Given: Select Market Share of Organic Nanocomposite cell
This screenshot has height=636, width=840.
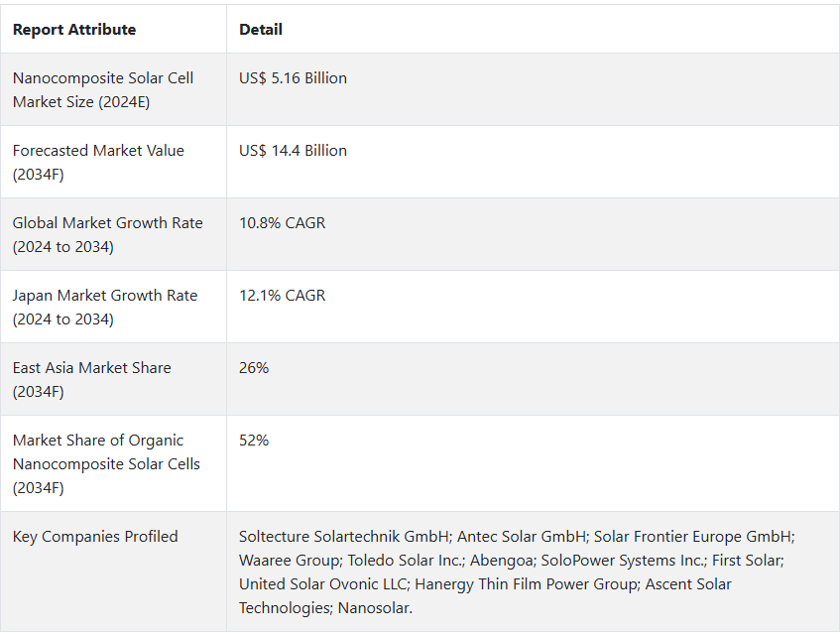Looking at the screenshot, I should (x=114, y=463).
